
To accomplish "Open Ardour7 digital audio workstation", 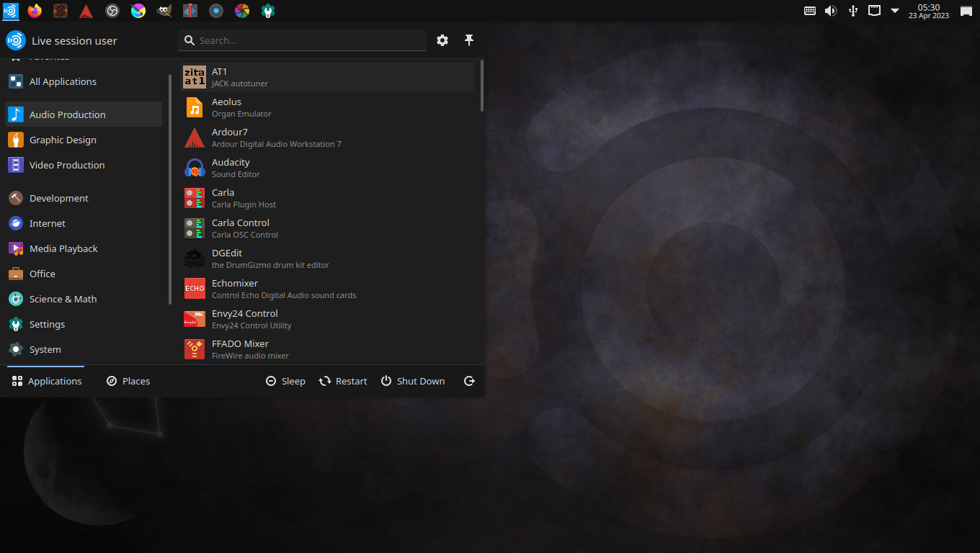I will point(231,138).
